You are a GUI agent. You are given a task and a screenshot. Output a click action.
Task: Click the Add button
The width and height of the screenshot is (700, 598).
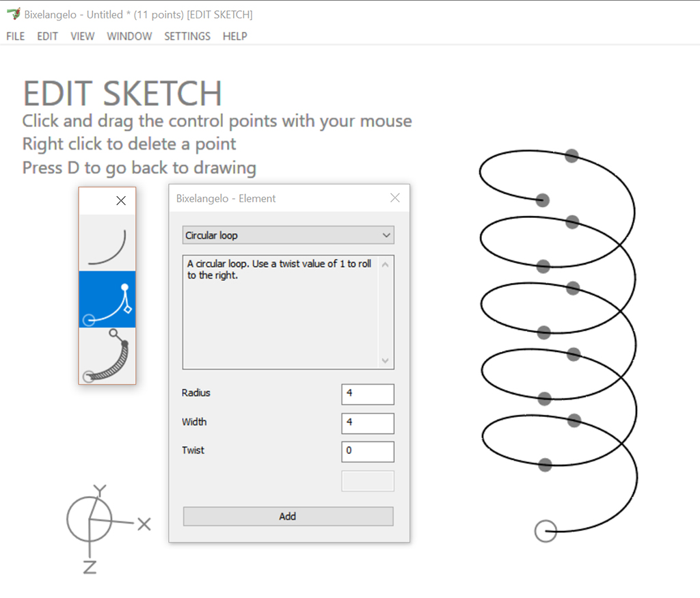point(288,517)
